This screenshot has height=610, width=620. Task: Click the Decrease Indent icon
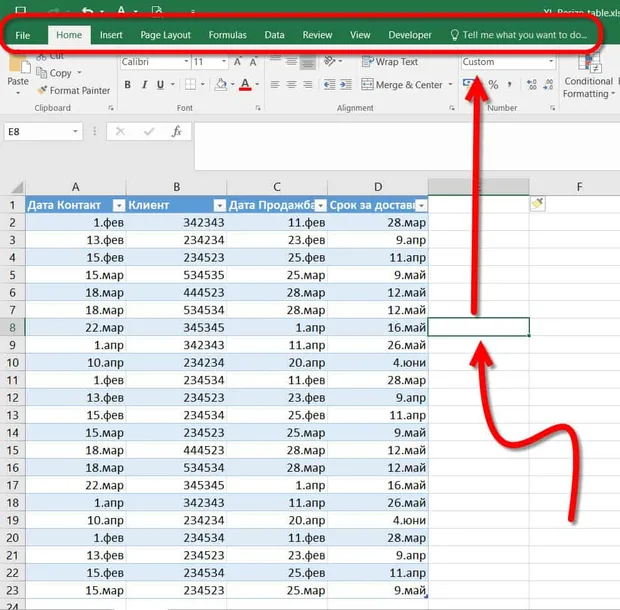click(329, 84)
